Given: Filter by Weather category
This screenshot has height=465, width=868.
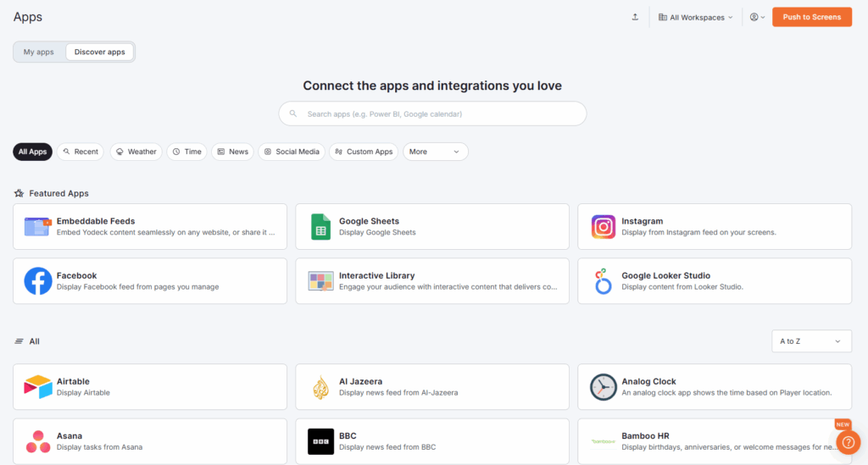Looking at the screenshot, I should [x=135, y=152].
